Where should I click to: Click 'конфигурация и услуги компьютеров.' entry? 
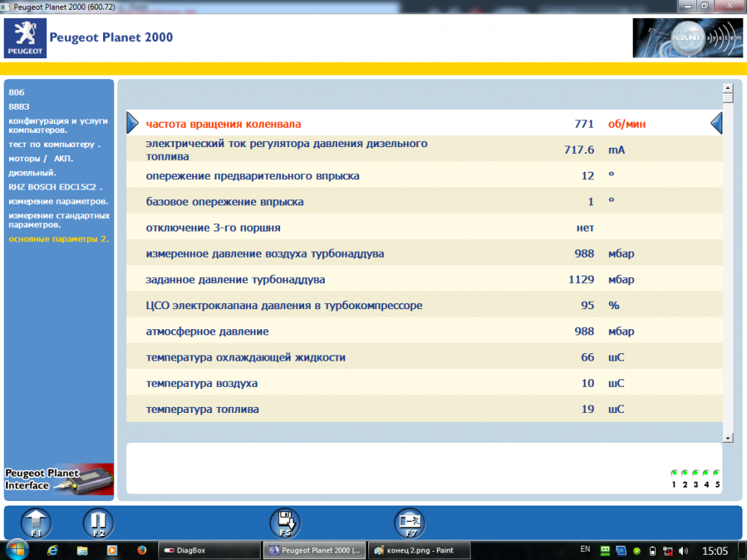tap(58, 125)
